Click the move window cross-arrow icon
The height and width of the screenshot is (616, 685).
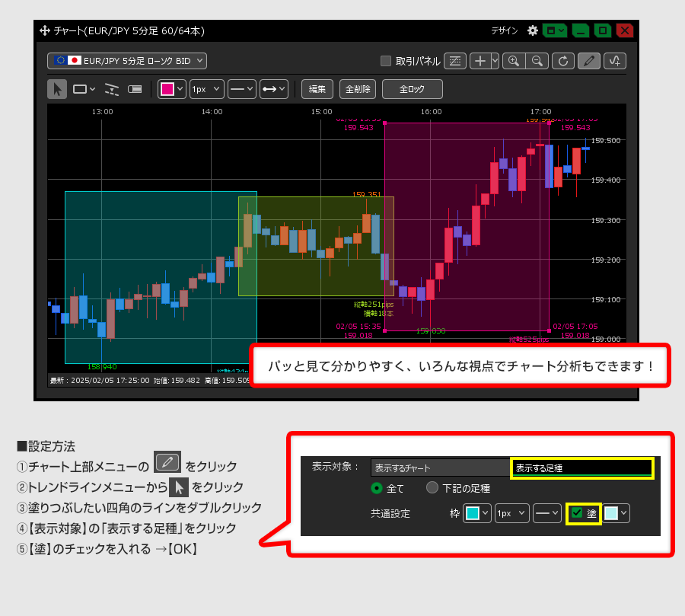tap(45, 30)
